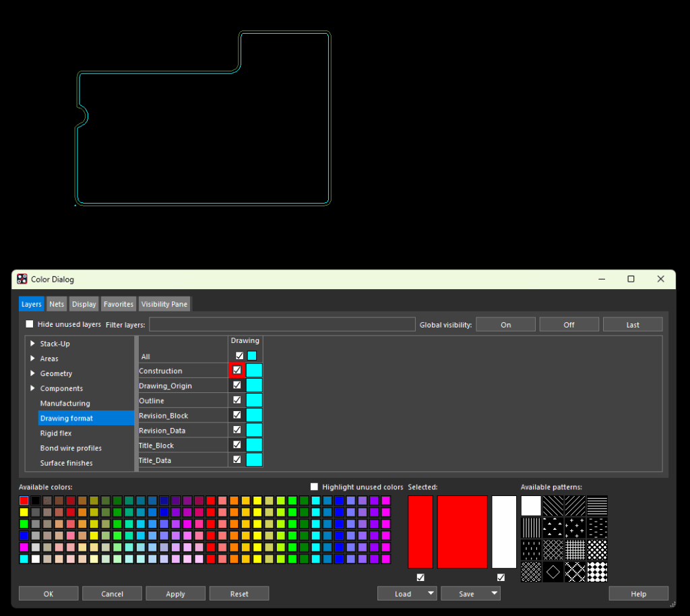Expand the Stack-Up tree node

[32, 343]
